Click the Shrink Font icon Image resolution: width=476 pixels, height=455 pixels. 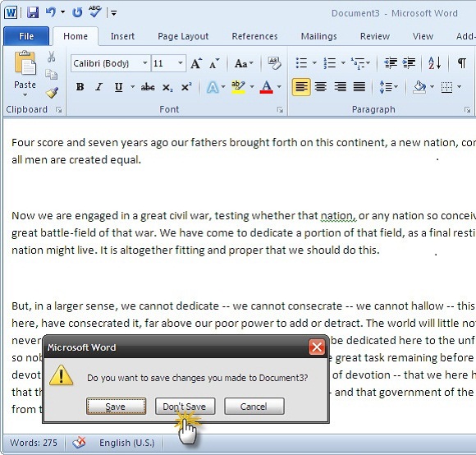click(x=214, y=63)
